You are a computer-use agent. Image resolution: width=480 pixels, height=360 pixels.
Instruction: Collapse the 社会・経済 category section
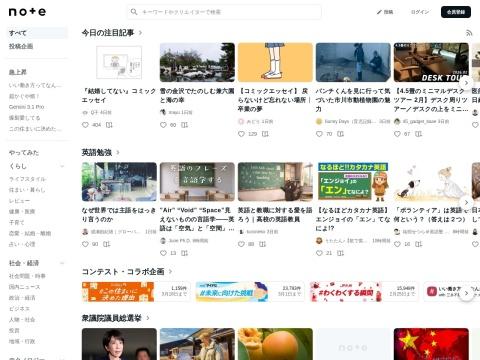(62, 263)
